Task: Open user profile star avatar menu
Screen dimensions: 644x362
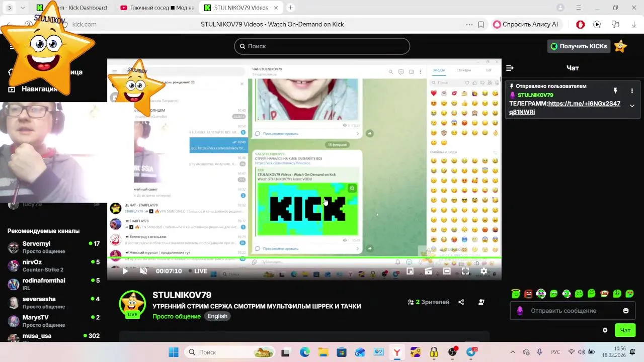Action: click(x=620, y=46)
